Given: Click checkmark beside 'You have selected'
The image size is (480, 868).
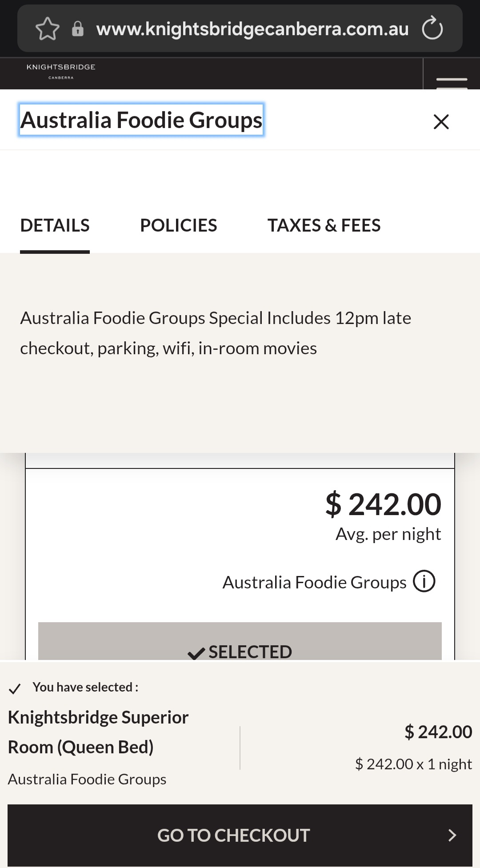Looking at the screenshot, I should [x=15, y=688].
